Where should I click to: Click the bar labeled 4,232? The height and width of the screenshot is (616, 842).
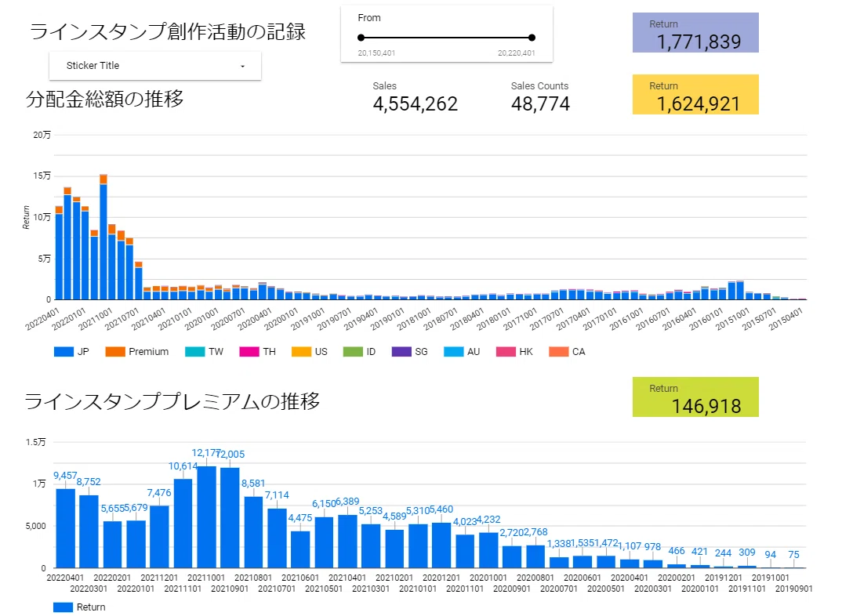pyautogui.click(x=488, y=550)
